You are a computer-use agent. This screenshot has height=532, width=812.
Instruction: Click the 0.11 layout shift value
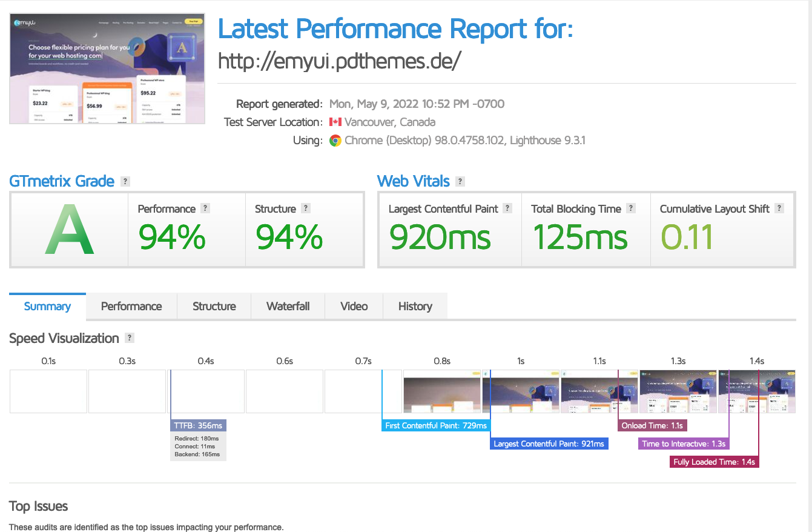click(x=687, y=237)
